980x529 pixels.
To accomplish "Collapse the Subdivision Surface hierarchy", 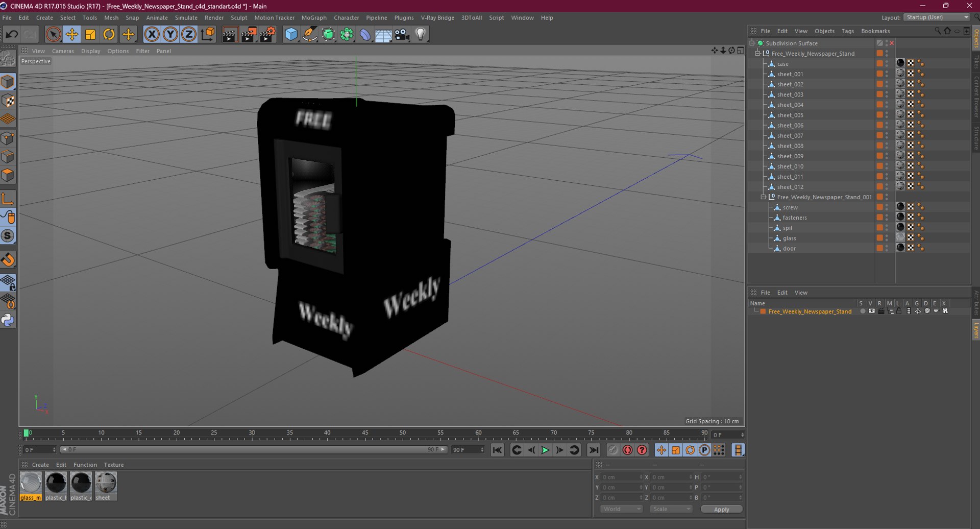I will 752,43.
